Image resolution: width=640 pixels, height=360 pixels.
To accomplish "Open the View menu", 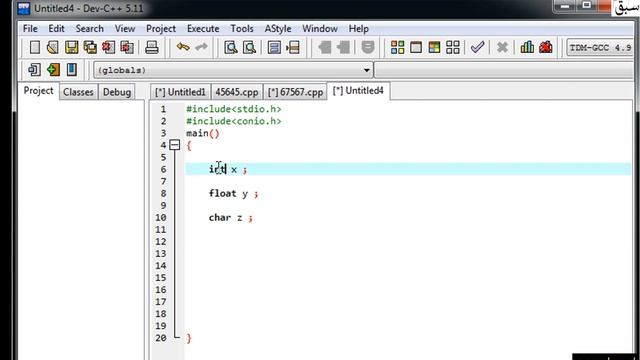I will 125,29.
